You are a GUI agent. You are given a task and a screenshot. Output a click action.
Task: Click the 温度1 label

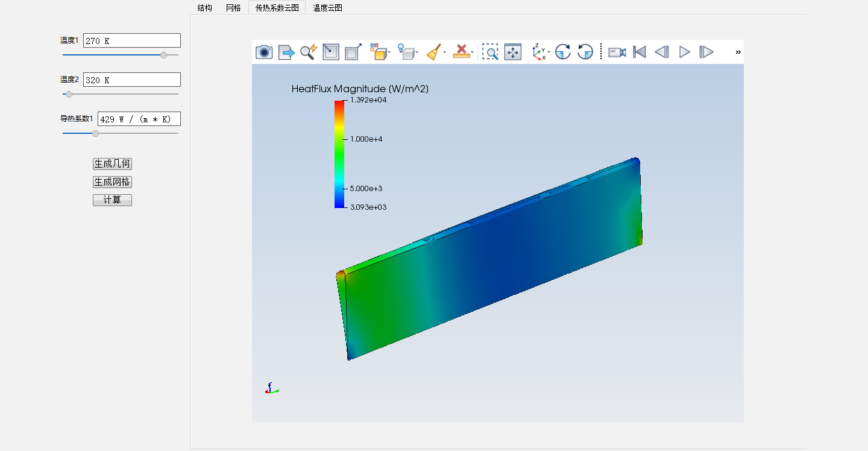click(69, 40)
